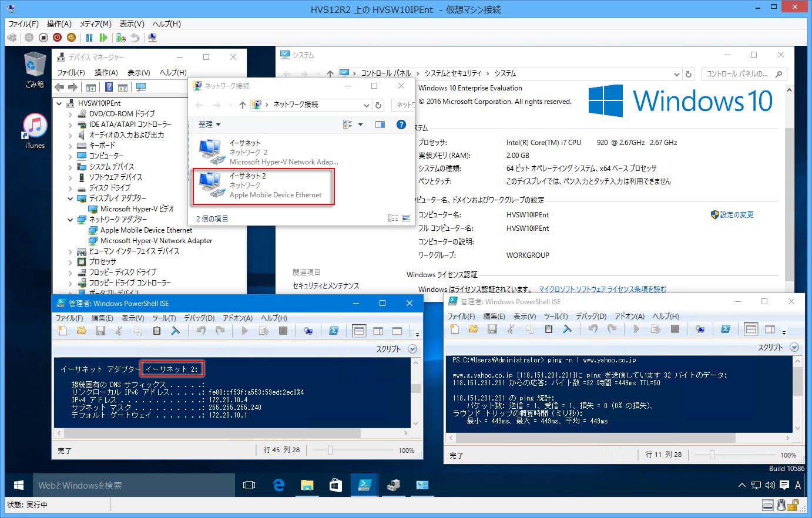This screenshot has height=518, width=812.
Task: Pause the virtual machine
Action: pos(89,38)
